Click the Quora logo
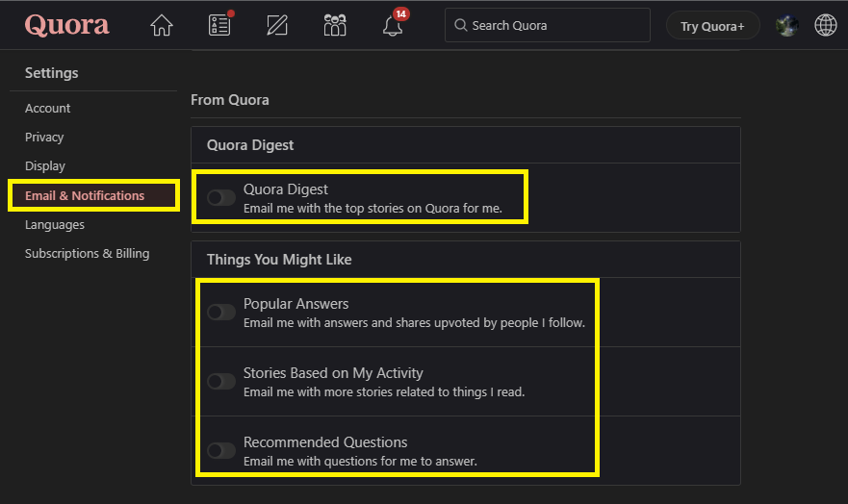848x504 pixels. (x=67, y=25)
